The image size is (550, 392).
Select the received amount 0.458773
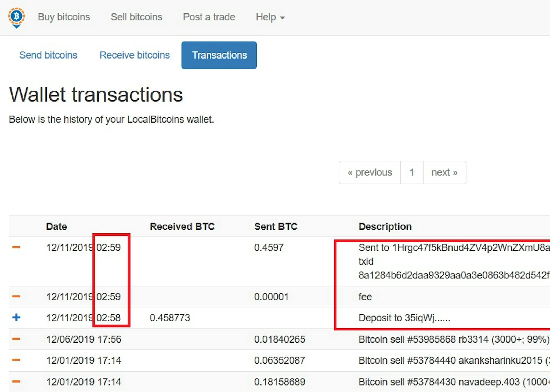pyautogui.click(x=170, y=318)
